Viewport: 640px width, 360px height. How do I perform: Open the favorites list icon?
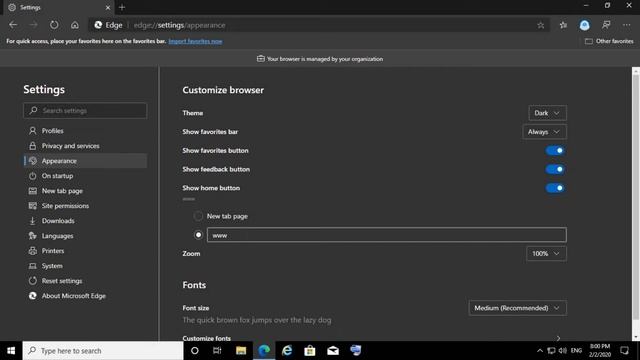(563, 25)
